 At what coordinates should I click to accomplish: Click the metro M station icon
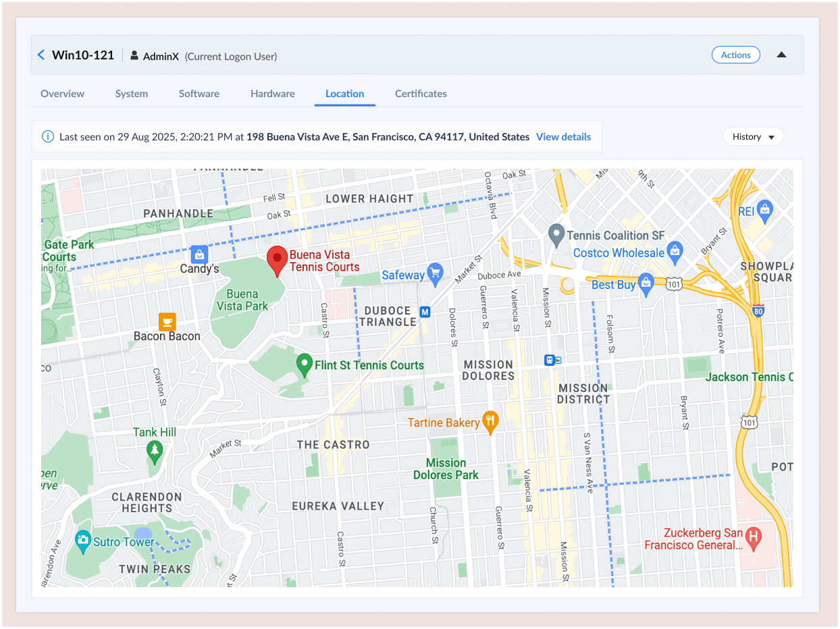(425, 312)
